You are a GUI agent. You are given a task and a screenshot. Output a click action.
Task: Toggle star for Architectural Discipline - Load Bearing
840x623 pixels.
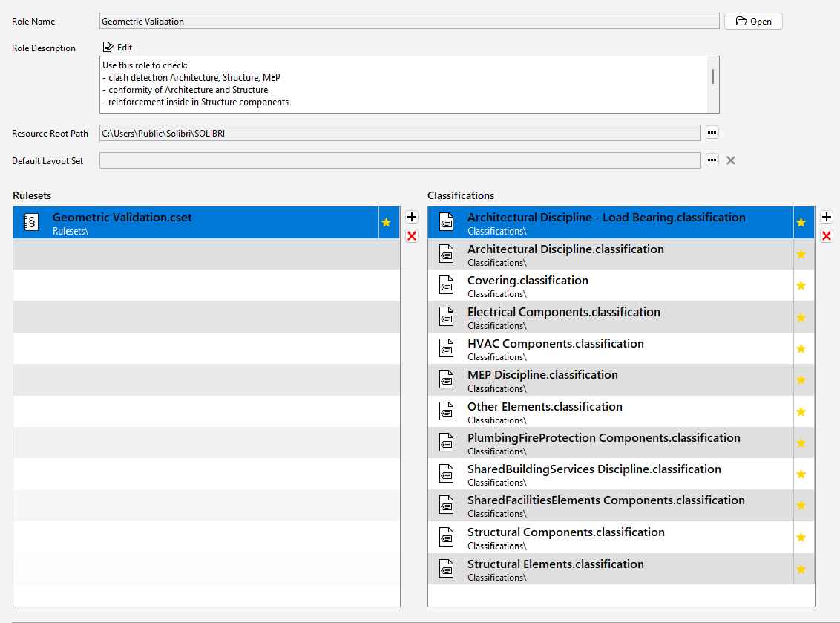tap(801, 223)
